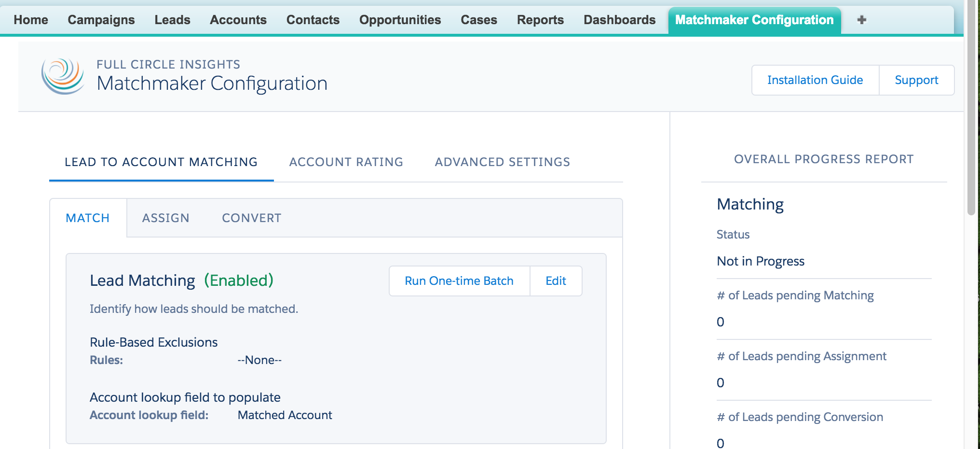Open the Cases tab
Viewport: 980px width, 449px height.
[x=479, y=20]
